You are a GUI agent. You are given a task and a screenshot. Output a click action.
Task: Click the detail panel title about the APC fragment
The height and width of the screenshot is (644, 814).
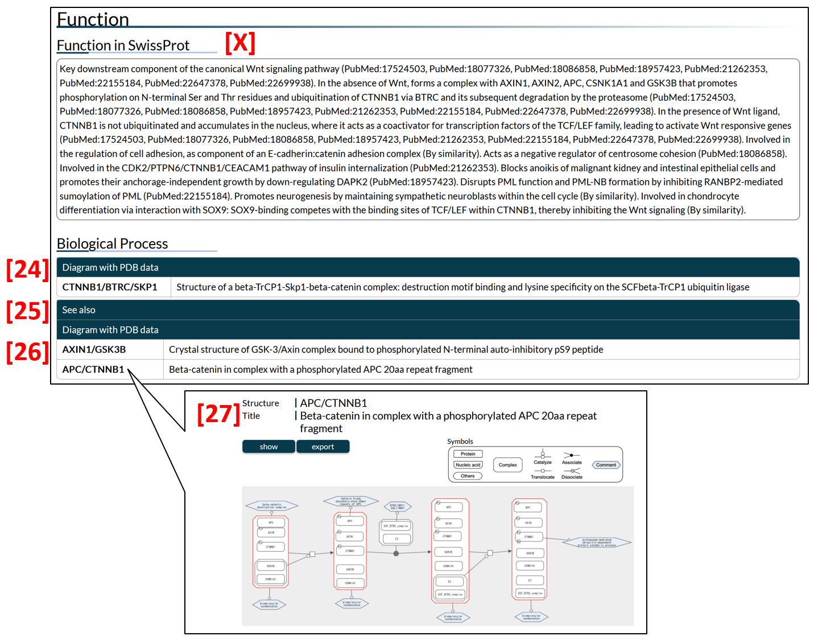tap(448, 422)
